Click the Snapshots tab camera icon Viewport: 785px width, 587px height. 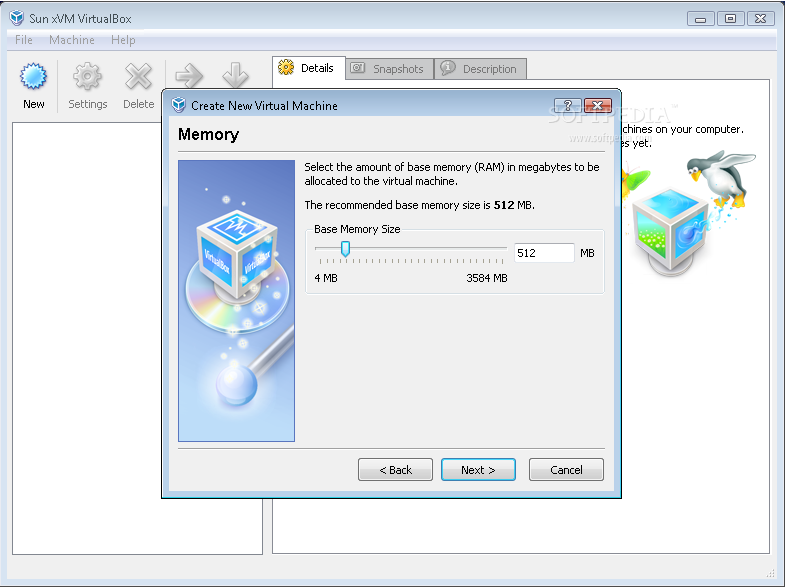(357, 68)
